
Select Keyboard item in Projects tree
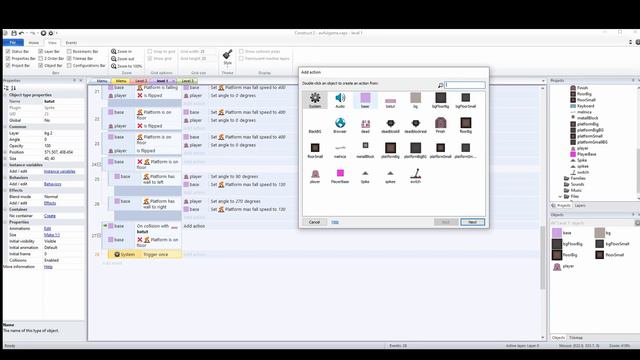582,106
